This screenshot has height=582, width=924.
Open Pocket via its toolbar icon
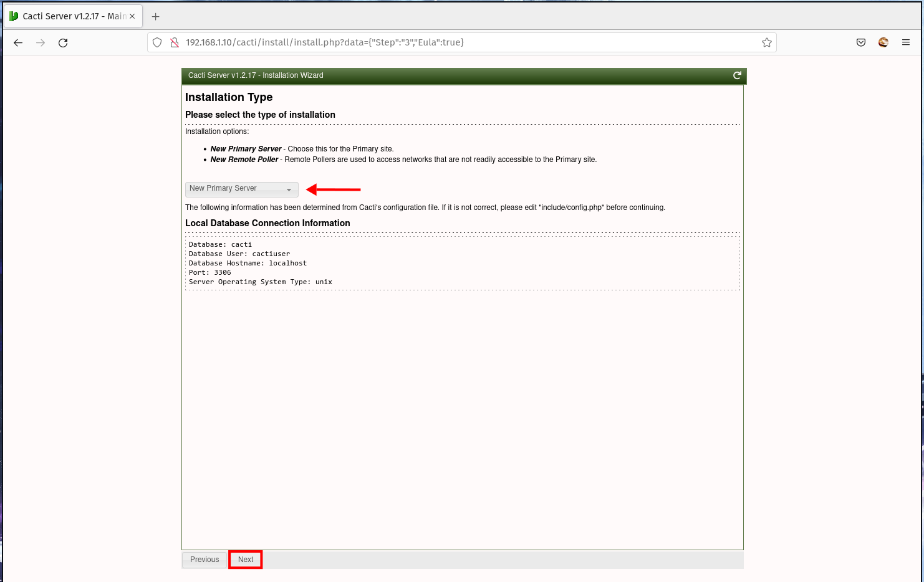[861, 42]
